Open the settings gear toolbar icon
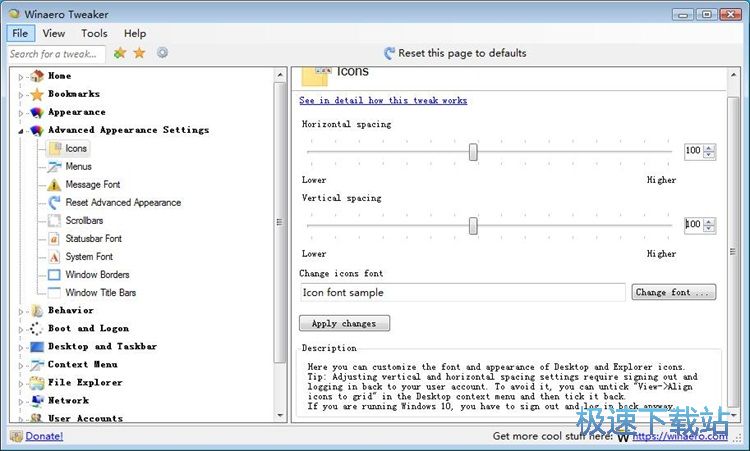 (x=163, y=53)
